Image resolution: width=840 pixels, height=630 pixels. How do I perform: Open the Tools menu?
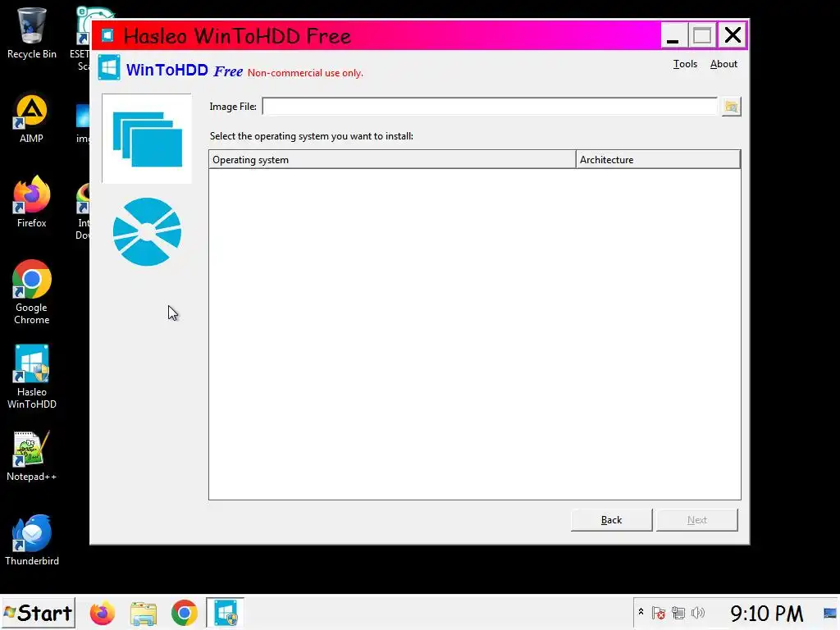pos(685,64)
